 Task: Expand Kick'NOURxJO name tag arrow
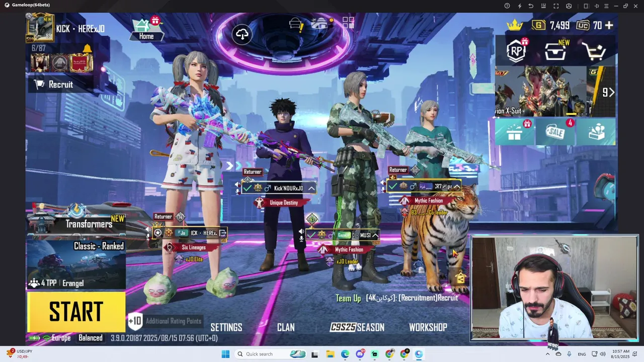pyautogui.click(x=311, y=189)
